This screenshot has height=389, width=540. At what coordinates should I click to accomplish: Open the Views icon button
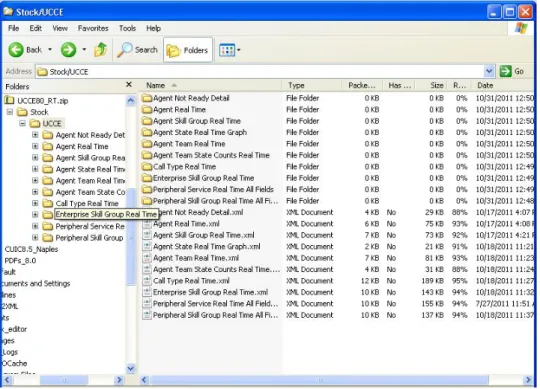click(227, 50)
